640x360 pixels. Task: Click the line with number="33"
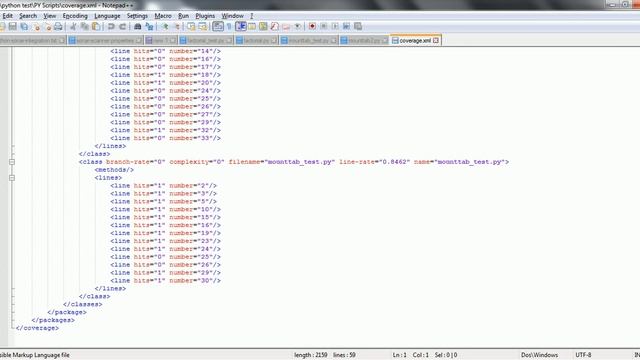click(165, 138)
